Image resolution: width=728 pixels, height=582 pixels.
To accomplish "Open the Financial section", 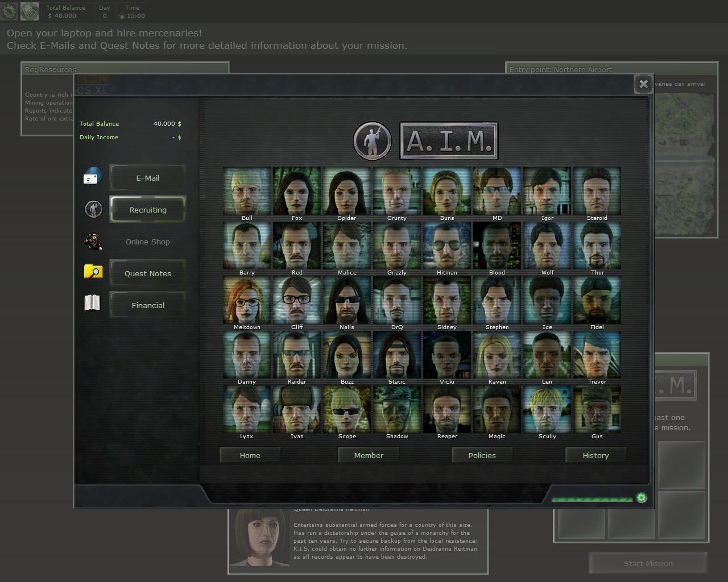I will pyautogui.click(x=148, y=305).
